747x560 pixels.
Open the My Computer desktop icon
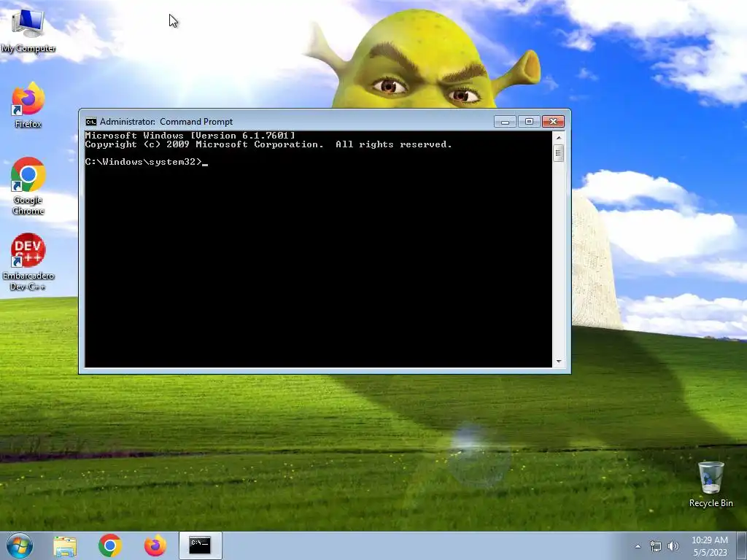pos(28,31)
